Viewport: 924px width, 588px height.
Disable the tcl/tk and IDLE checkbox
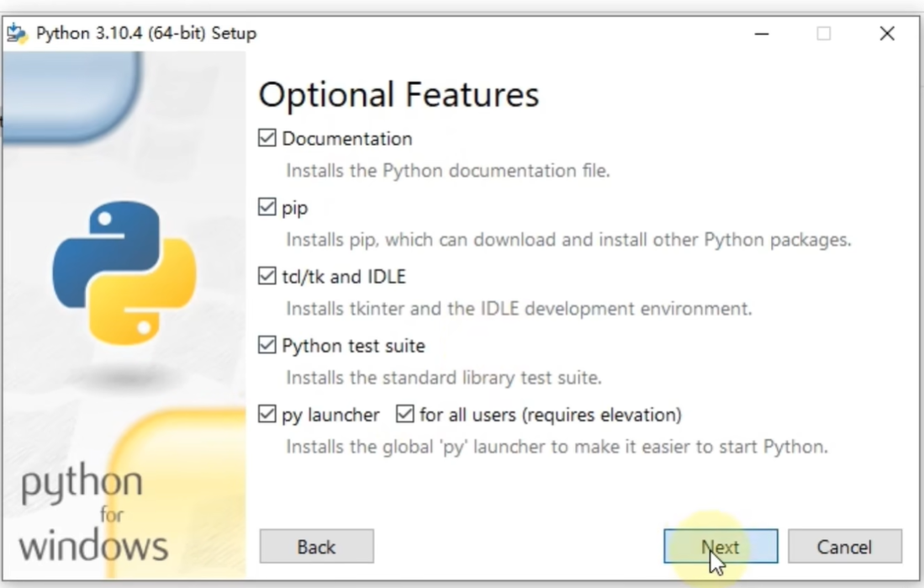(267, 276)
